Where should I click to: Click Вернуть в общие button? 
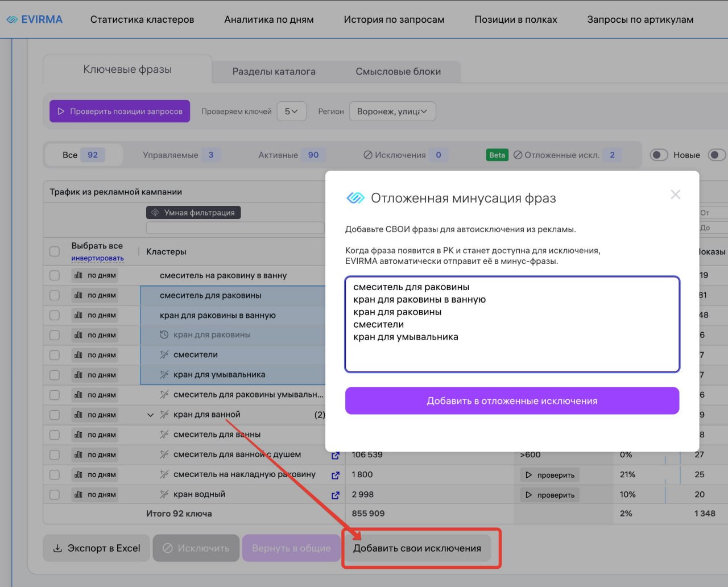(x=291, y=548)
